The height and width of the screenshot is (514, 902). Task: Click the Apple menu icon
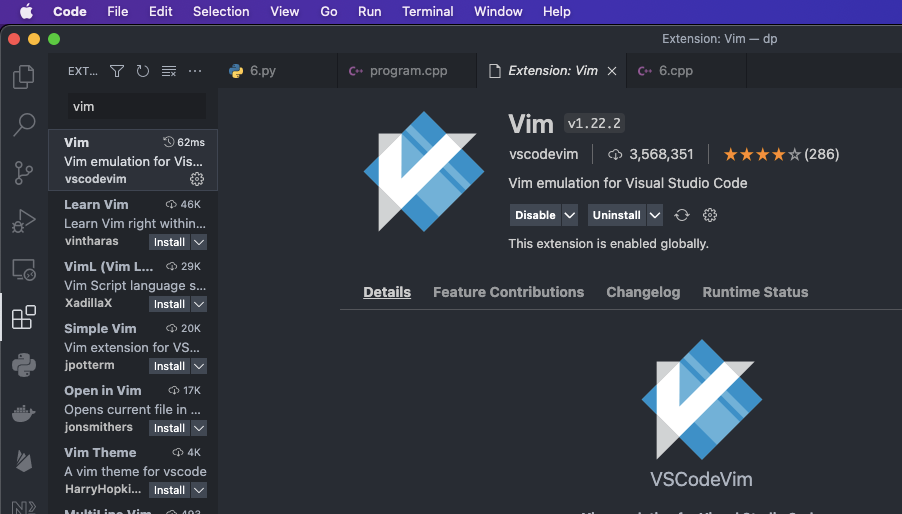26,11
